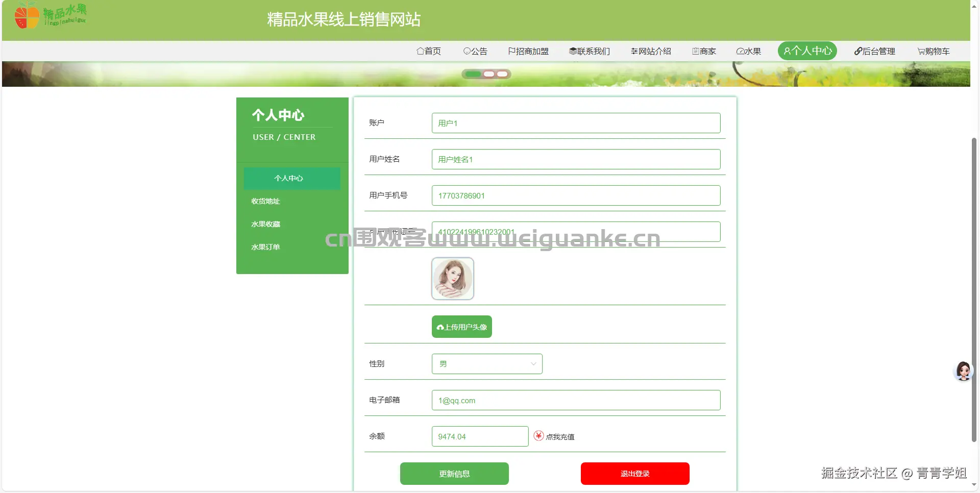Click inside the 电子邮箱 input field
The image size is (980, 493).
(x=576, y=400)
